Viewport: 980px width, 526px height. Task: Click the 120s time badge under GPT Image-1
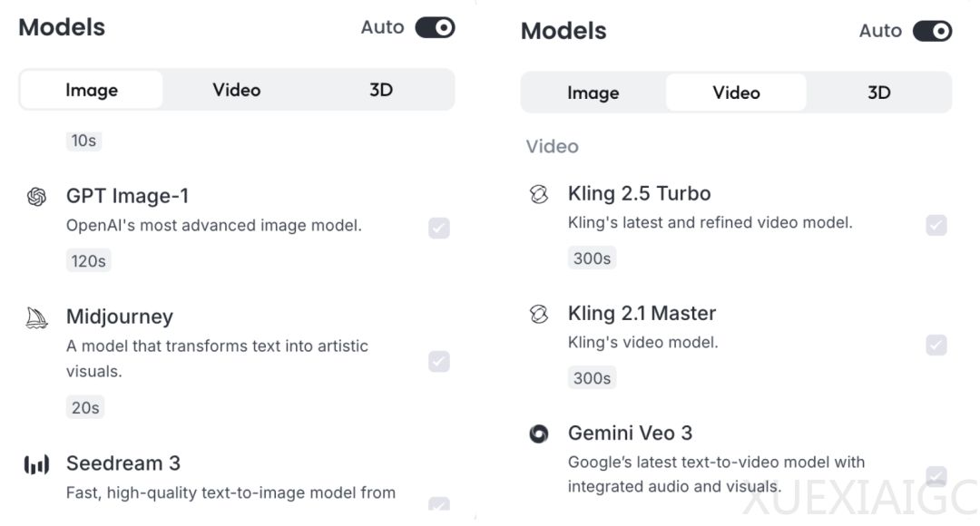88,260
